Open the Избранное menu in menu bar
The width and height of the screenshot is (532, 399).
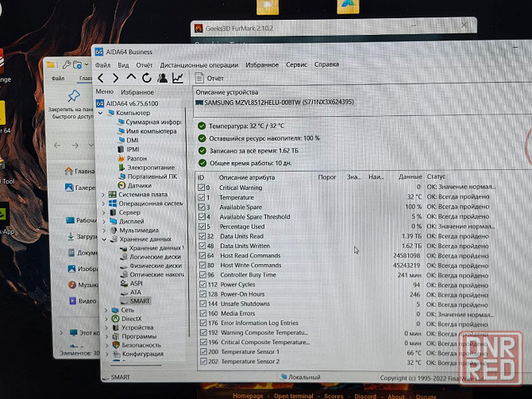click(x=262, y=64)
